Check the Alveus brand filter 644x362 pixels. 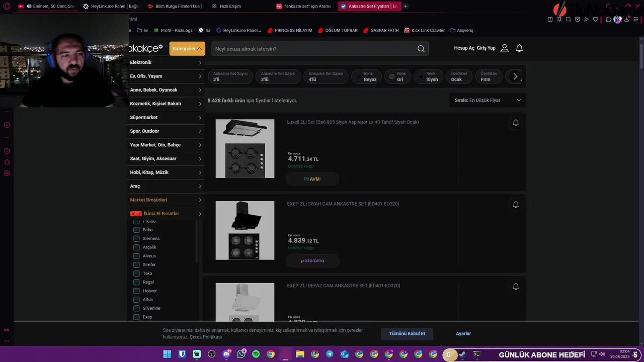(136, 256)
